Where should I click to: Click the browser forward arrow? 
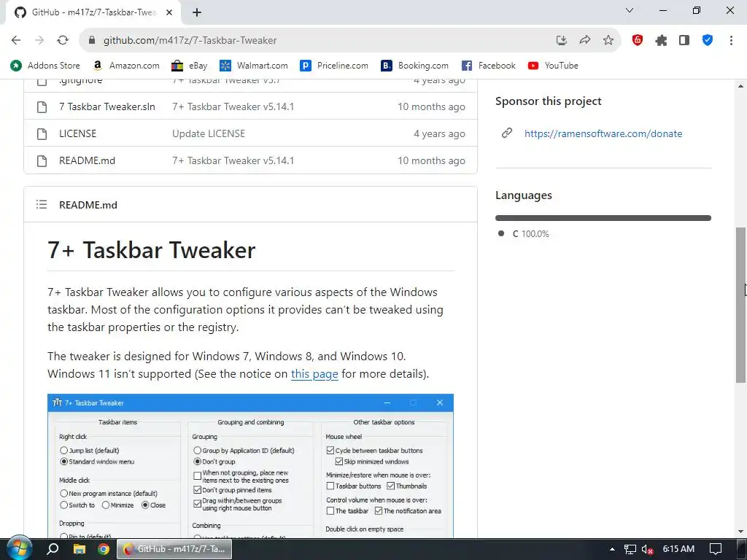tap(39, 41)
